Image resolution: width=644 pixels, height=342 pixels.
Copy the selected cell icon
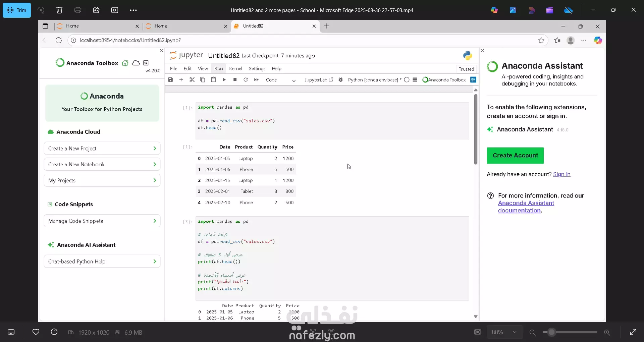coord(203,79)
